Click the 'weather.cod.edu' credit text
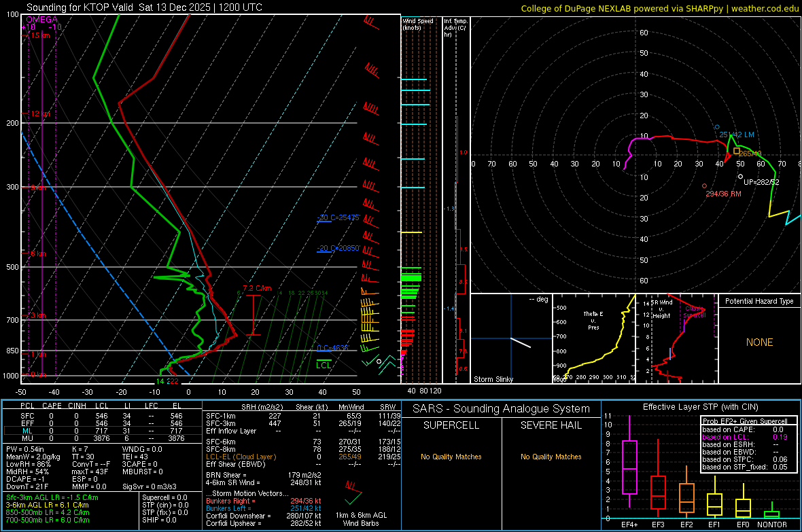This screenshot has width=802, height=532. 765,8
